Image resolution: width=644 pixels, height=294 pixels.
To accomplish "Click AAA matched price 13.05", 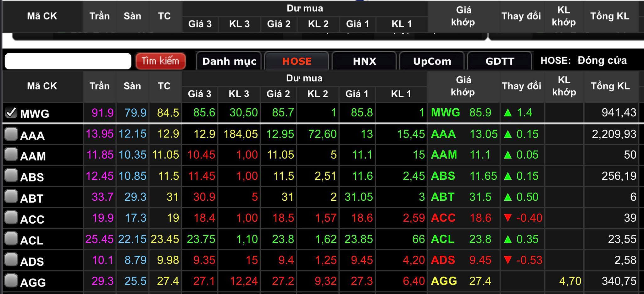I will [x=484, y=134].
